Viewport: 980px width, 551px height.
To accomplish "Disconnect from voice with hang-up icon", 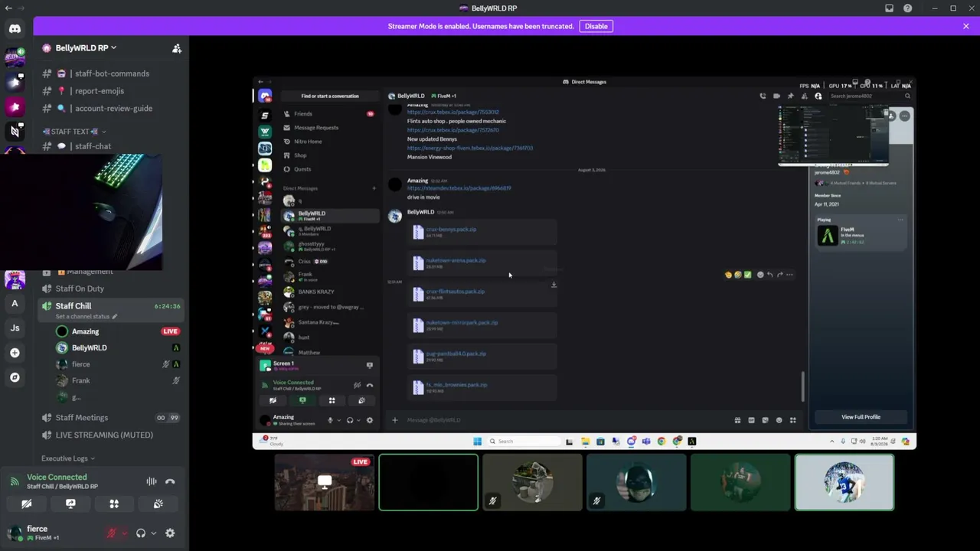I will tap(170, 481).
